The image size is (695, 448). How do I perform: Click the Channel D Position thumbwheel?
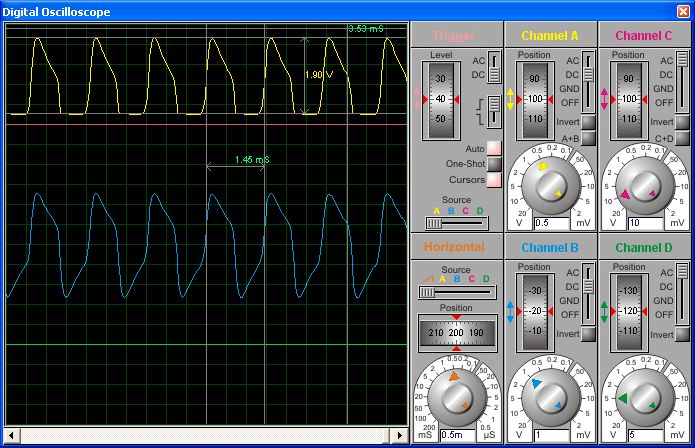(629, 313)
